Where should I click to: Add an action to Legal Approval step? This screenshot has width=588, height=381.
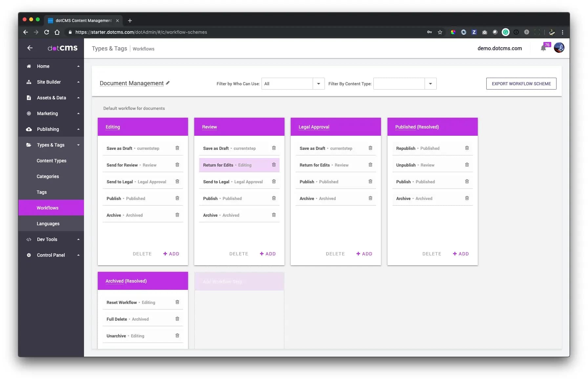tap(364, 254)
